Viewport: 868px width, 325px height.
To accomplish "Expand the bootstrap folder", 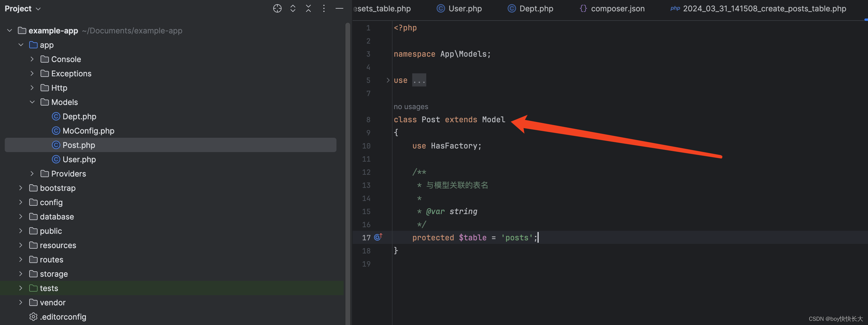I will pos(21,188).
